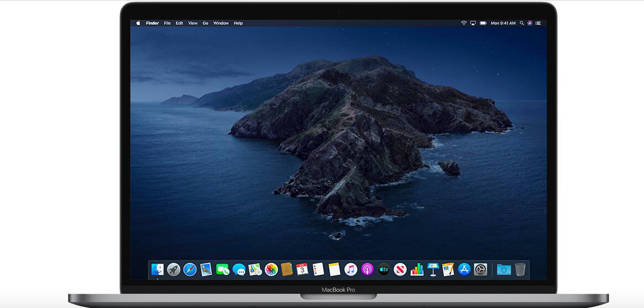Launch Photos flower icon in Dock
Viewport: 644px width, 308px height.
point(271,269)
